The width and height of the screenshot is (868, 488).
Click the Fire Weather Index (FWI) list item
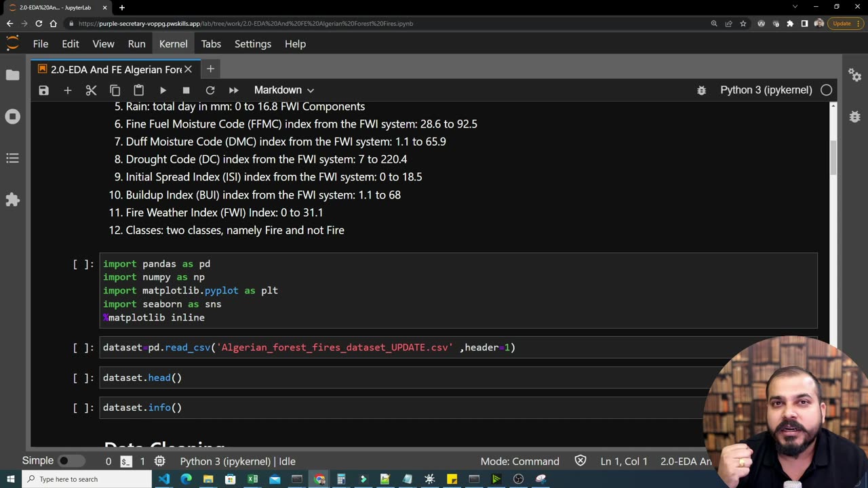pos(224,213)
